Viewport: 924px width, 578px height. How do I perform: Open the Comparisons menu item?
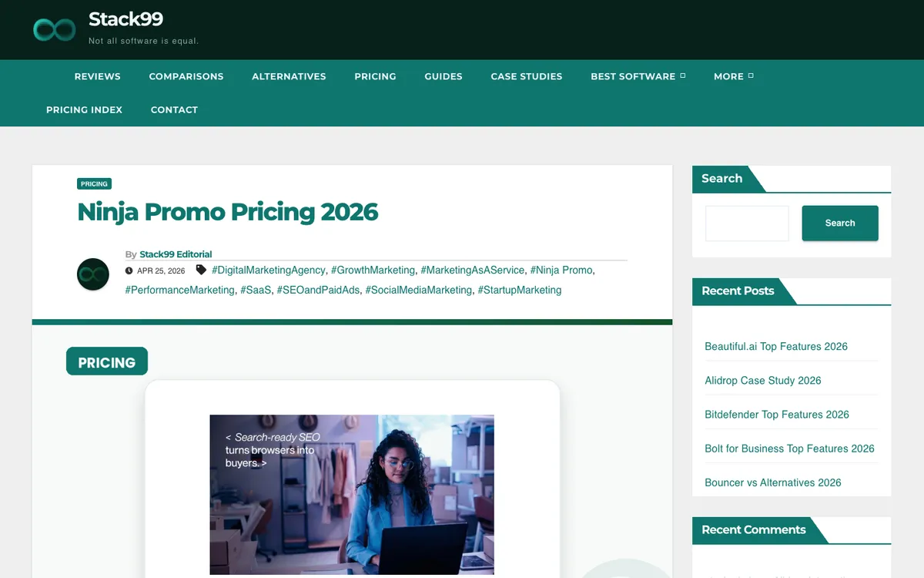(x=186, y=76)
